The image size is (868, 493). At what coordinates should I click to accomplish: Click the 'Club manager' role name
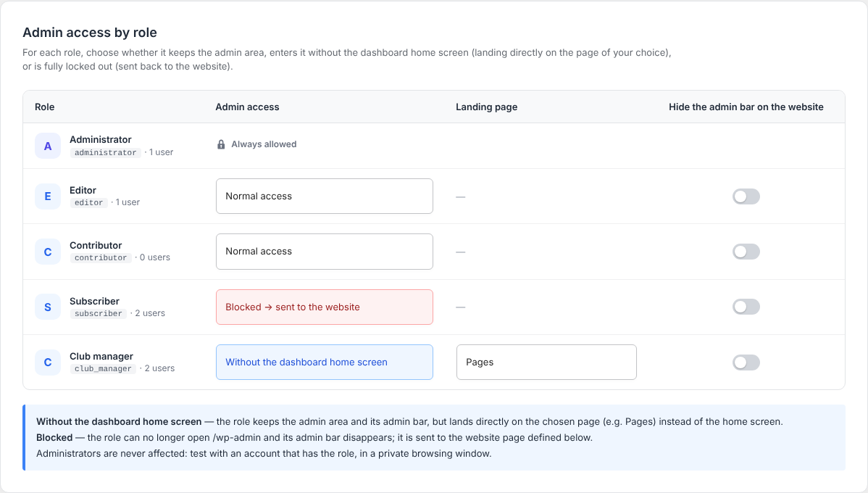pos(101,356)
